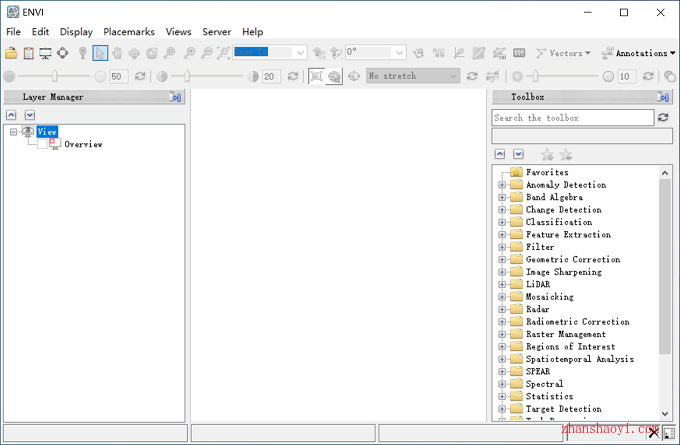Open the File menu
This screenshot has height=445, width=680.
13,32
